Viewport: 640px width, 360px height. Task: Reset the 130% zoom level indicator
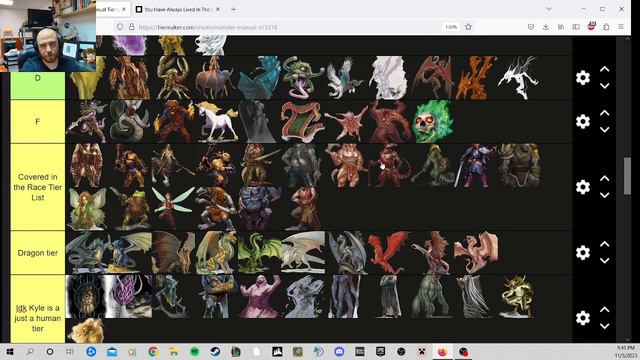[x=451, y=27]
